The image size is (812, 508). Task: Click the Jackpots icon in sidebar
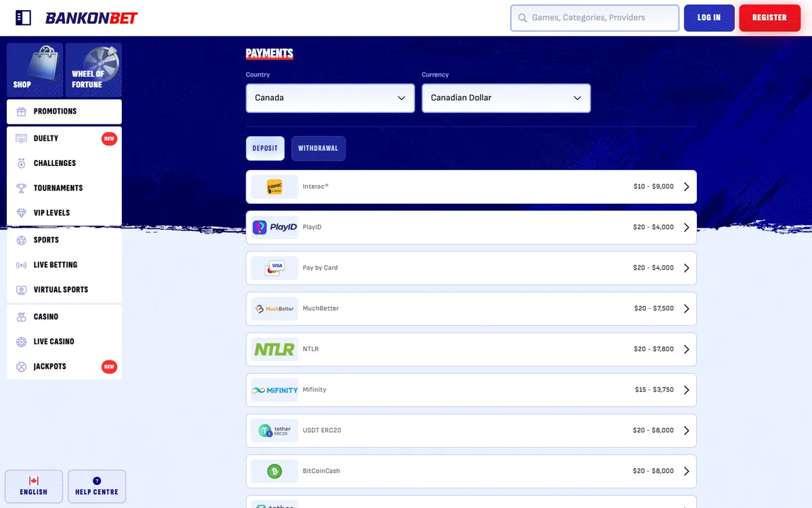pyautogui.click(x=21, y=367)
